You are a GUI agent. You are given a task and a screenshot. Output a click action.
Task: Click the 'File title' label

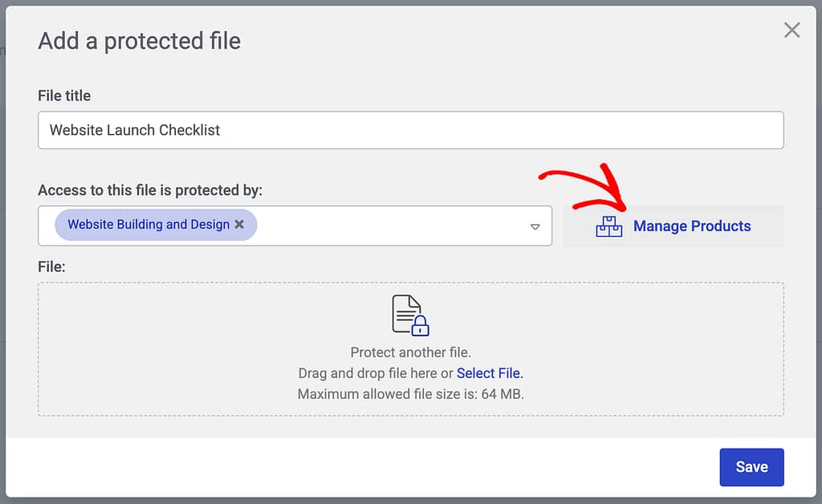[64, 96]
